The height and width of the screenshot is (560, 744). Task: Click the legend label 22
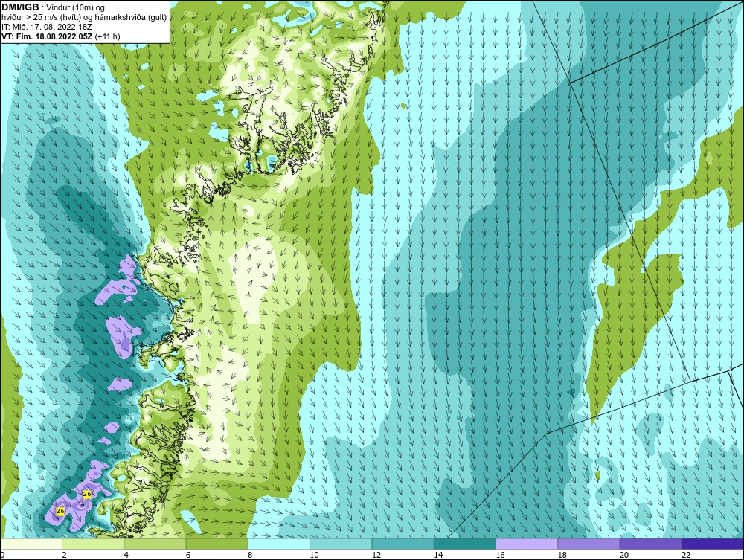[686, 556]
